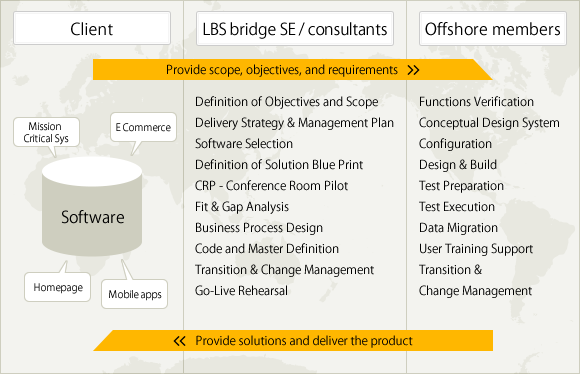580x374 pixels.
Task: Select Go-Live Rehearsal item
Action: [x=241, y=291]
